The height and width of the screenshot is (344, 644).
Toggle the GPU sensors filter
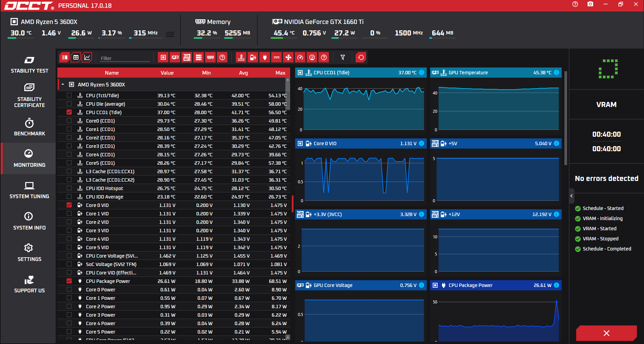coord(175,57)
